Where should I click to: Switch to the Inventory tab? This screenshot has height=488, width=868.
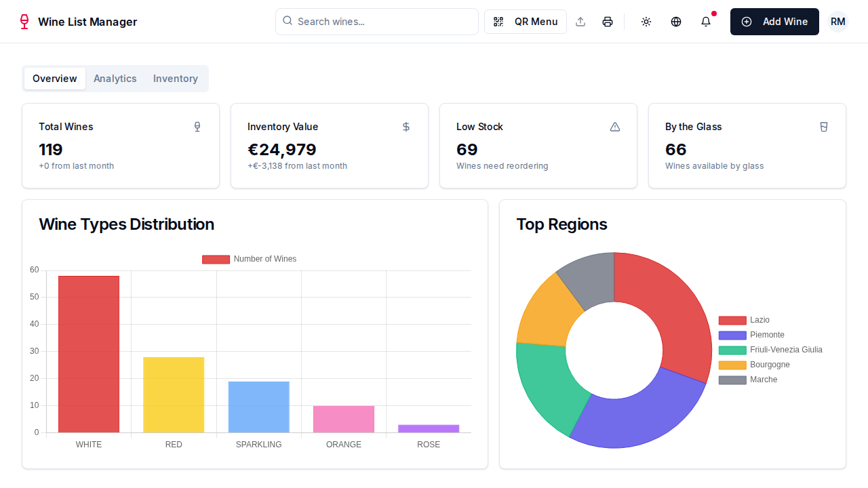click(176, 79)
